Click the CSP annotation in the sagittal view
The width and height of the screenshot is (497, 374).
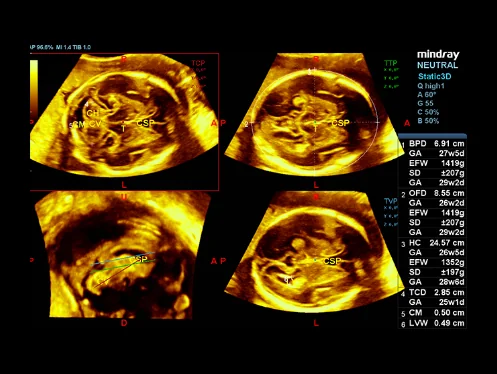pyautogui.click(x=140, y=259)
